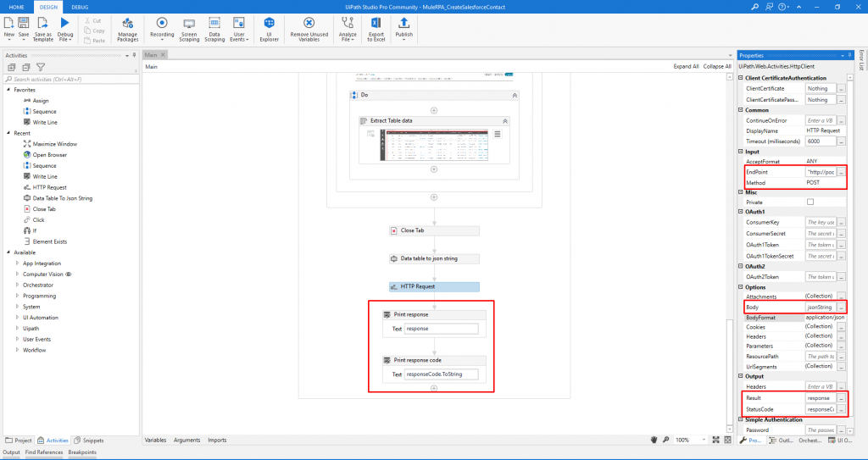Screen dimensions: 868x460
Task: Click the Copy command
Action: coord(94,30)
